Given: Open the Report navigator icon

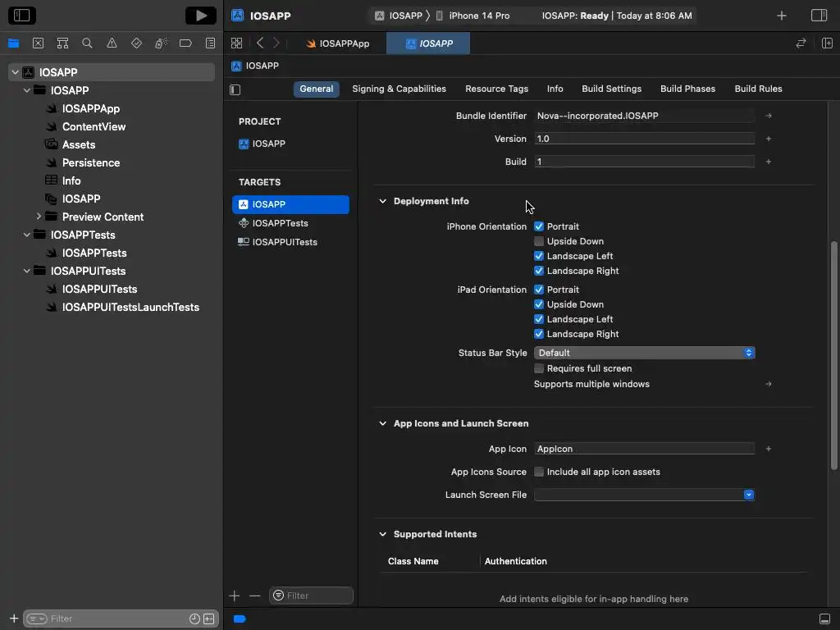Looking at the screenshot, I should 211,43.
